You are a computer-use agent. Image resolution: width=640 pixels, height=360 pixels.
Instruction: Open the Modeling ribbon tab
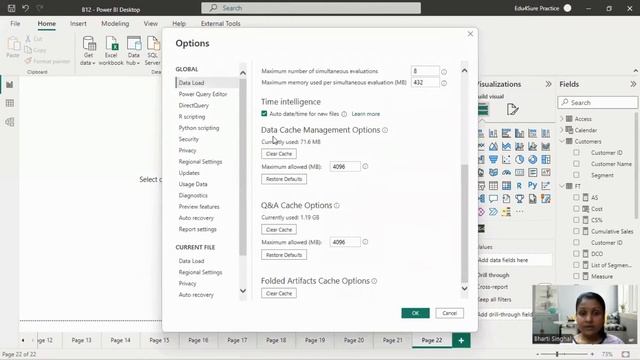point(115,24)
